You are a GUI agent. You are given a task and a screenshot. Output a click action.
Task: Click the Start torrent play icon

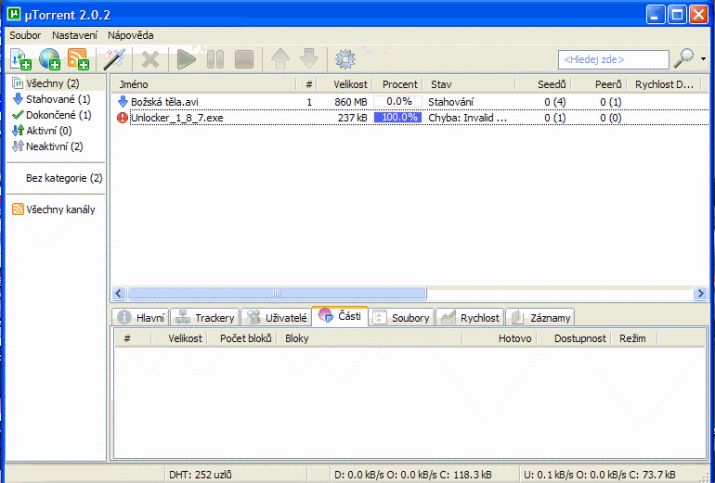(x=186, y=60)
